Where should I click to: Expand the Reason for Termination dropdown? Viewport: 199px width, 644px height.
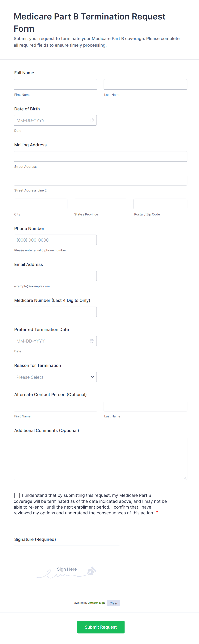tap(55, 377)
